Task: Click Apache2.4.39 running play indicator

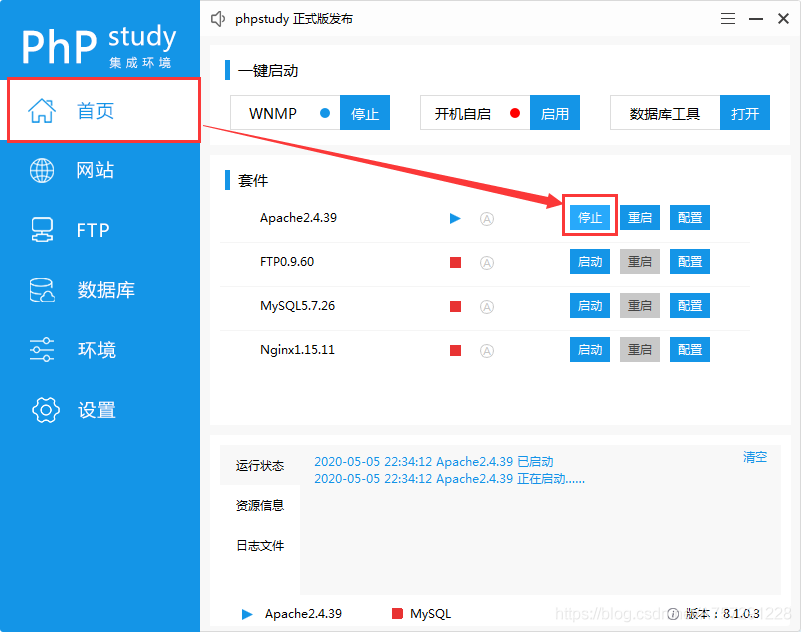Action: [455, 219]
